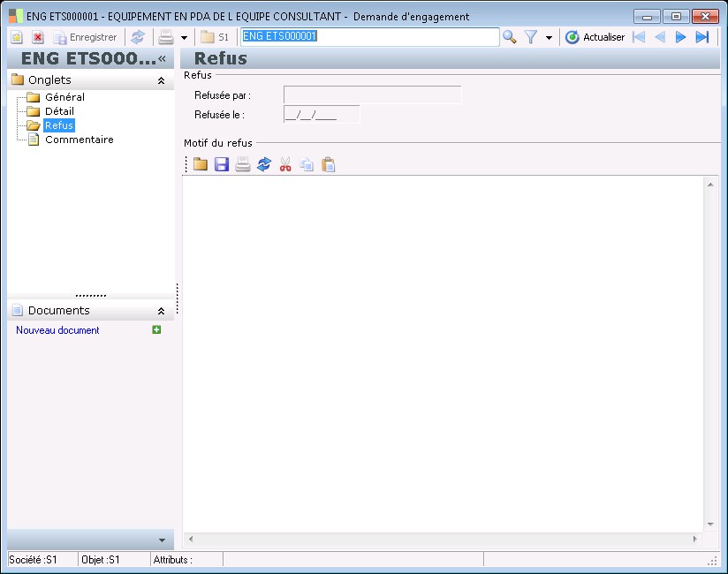Collapse the Documents section
Image resolution: width=728 pixels, height=574 pixels.
click(161, 311)
